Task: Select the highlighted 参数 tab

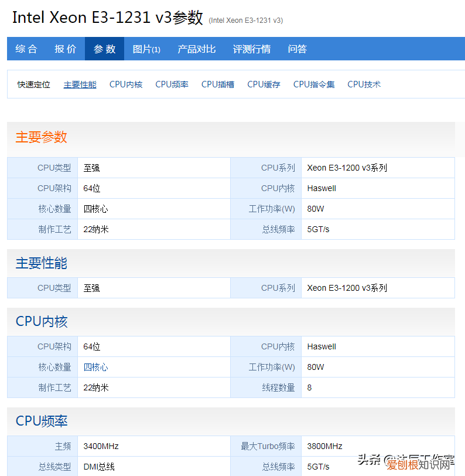Action: pos(104,49)
